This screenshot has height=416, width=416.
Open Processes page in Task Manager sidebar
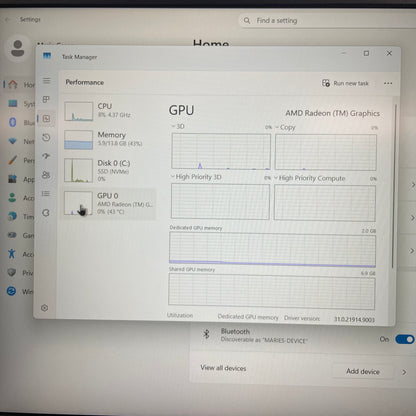click(x=46, y=99)
